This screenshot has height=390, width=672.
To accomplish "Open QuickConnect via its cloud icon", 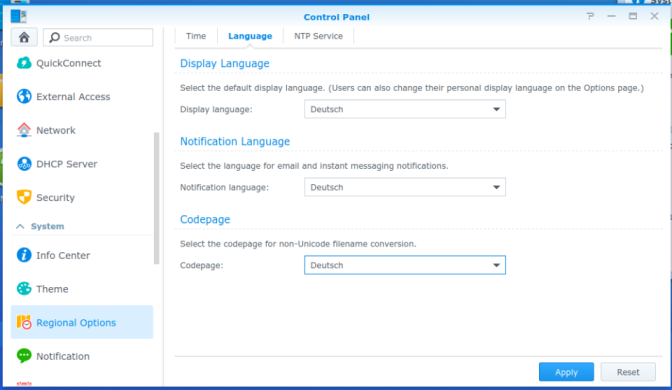I will click(x=24, y=63).
